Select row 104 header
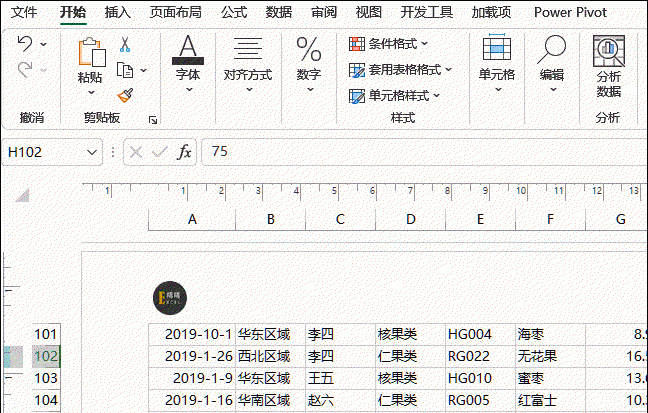 tap(46, 400)
